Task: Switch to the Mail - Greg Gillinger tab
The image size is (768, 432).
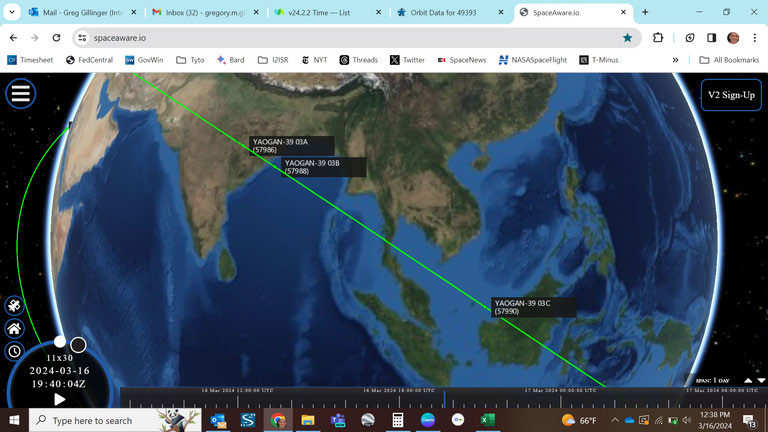Action: (x=82, y=12)
